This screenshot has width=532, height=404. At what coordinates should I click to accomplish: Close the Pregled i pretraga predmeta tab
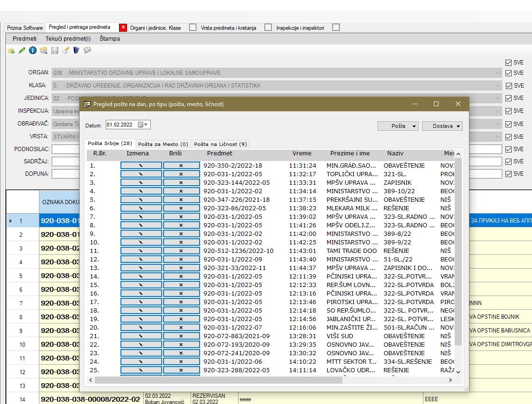123,27
